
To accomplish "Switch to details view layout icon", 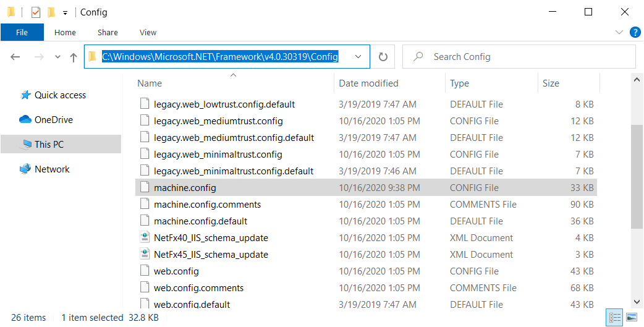I will 615,317.
